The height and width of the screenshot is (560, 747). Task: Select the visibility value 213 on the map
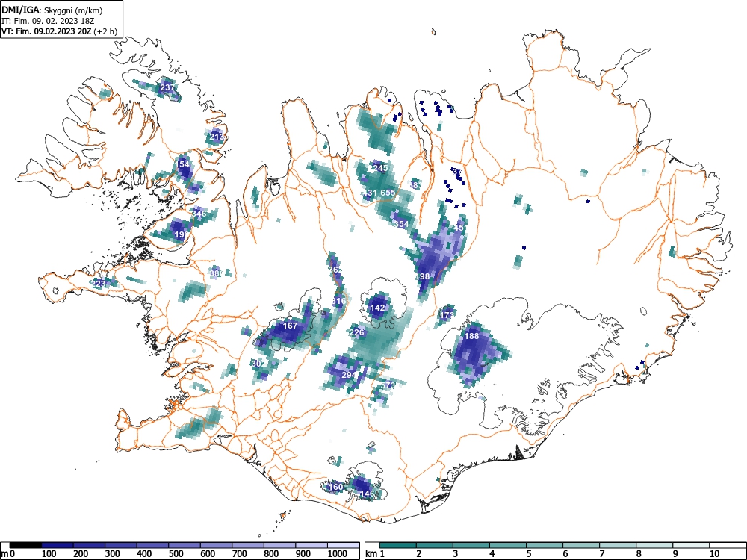point(217,137)
